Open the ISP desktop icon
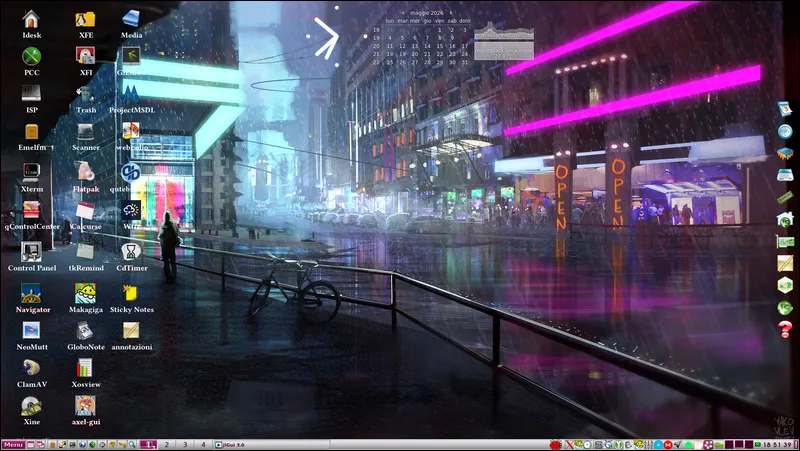This screenshot has height=451, width=800. click(31, 94)
